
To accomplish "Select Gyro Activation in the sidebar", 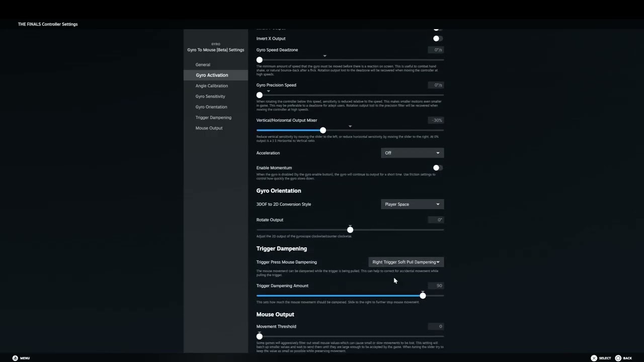I will [215, 75].
